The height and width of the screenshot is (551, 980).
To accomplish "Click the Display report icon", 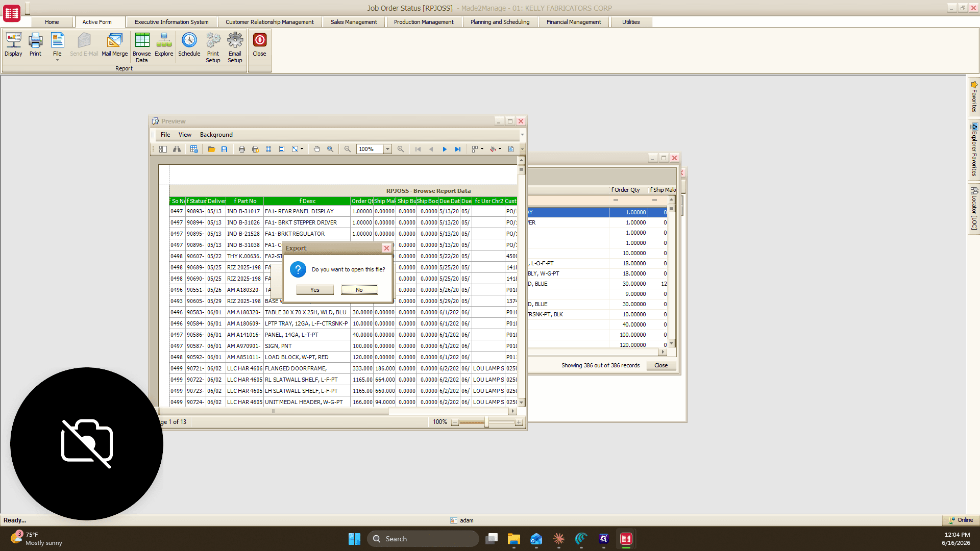I will [x=13, y=44].
